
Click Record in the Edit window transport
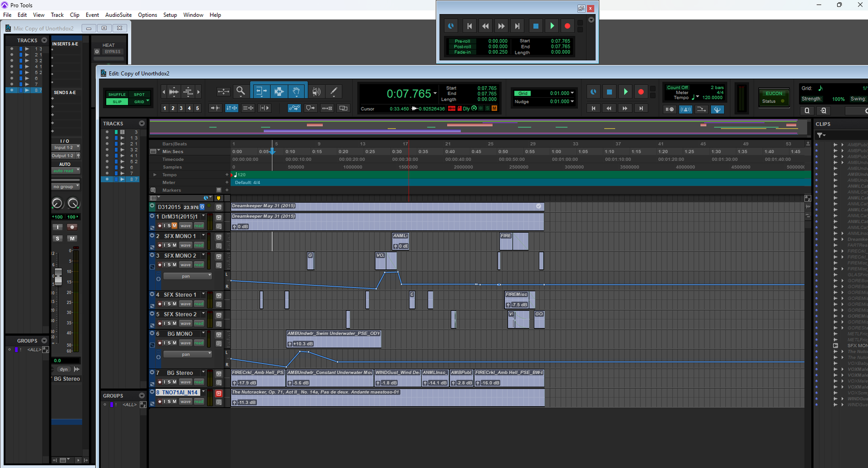pos(641,92)
